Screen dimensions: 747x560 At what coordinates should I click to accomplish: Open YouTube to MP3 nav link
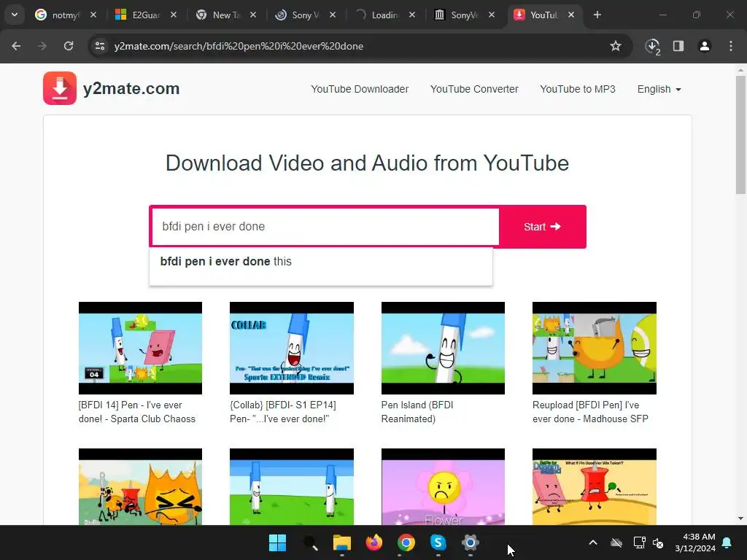578,89
